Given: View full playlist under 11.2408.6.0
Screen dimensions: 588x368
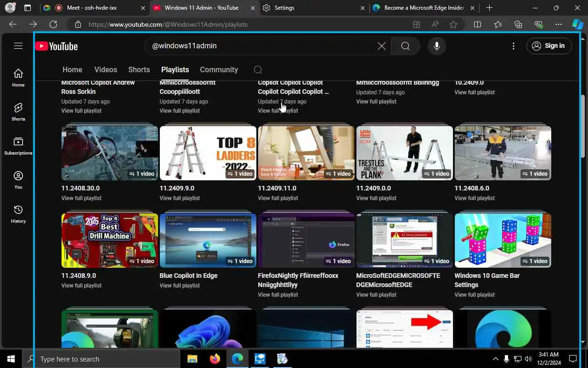Looking at the screenshot, I should 475,198.
